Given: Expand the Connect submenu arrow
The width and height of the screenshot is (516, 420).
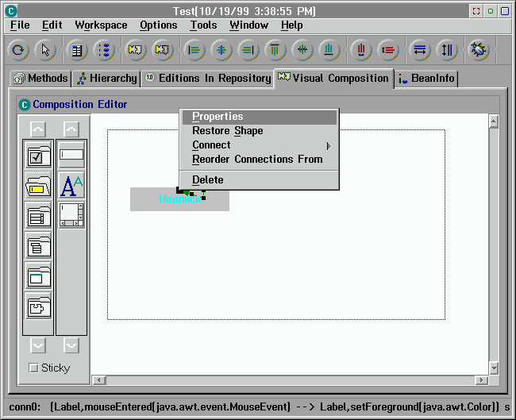Looking at the screenshot, I should click(329, 146).
